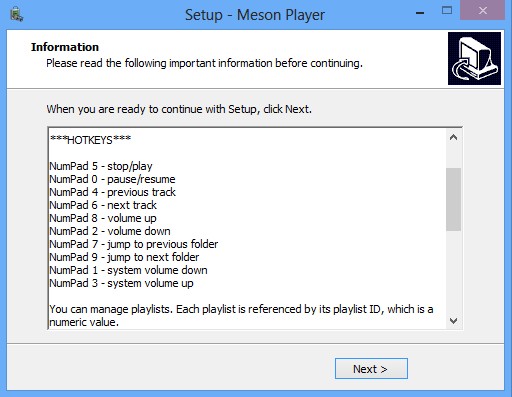Click the computer install icon in header
This screenshot has height=397, width=512.
coord(474,58)
